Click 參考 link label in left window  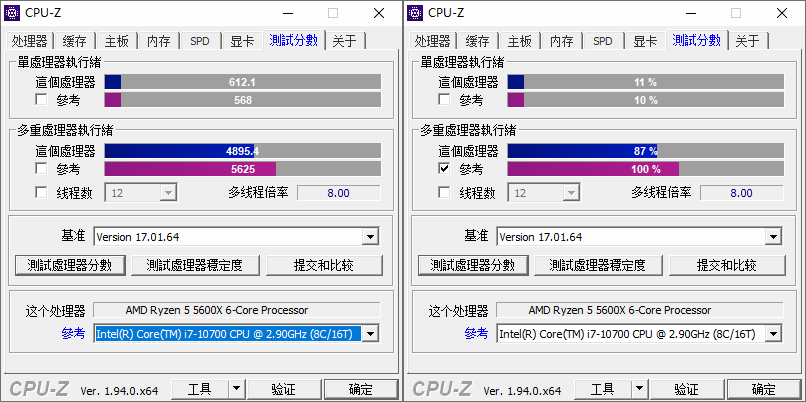click(x=74, y=334)
